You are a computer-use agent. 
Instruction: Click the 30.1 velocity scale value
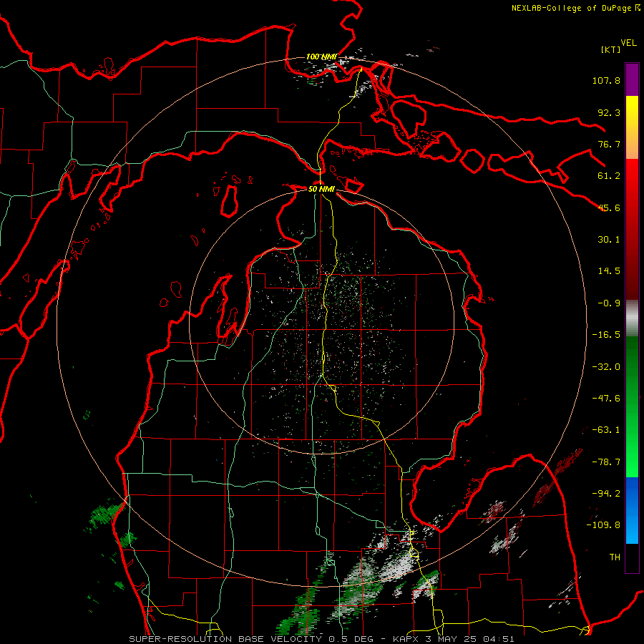click(x=609, y=240)
